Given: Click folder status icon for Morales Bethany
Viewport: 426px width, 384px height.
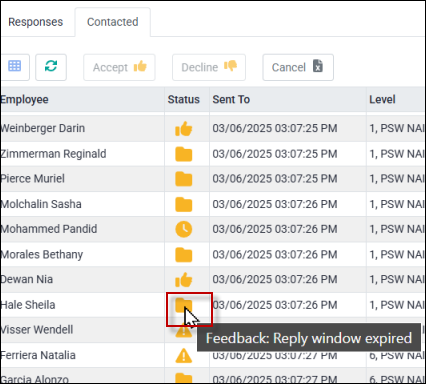Looking at the screenshot, I should 184,255.
